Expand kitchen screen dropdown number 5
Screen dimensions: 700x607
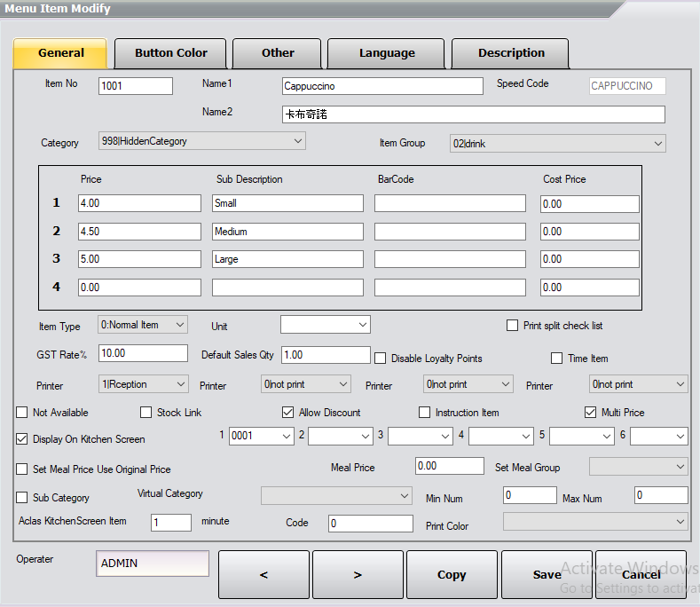point(582,436)
